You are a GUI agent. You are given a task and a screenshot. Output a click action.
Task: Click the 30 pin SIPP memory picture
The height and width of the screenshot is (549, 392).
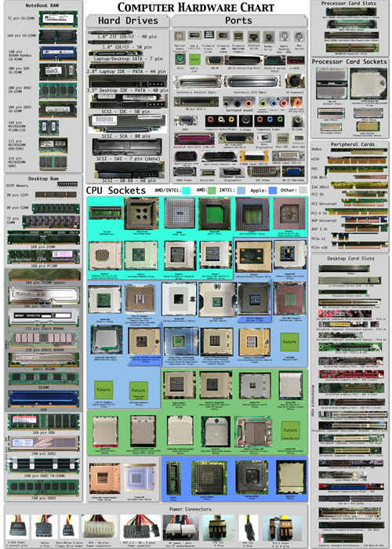coord(56,195)
